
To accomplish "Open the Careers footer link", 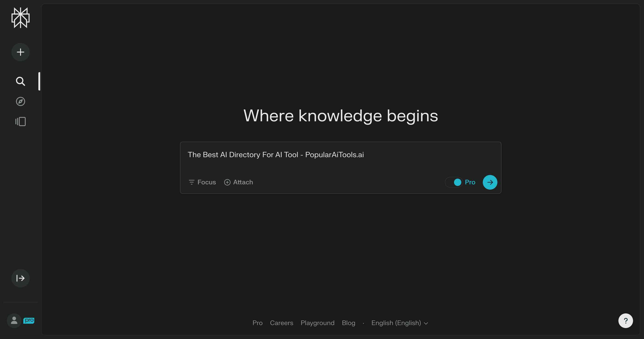I will pyautogui.click(x=282, y=323).
